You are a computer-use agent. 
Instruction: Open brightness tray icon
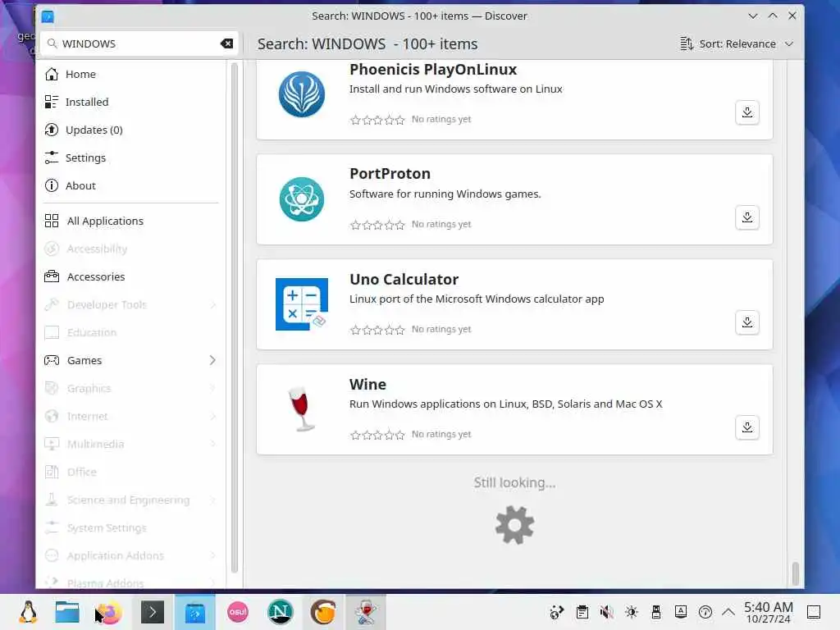point(632,612)
